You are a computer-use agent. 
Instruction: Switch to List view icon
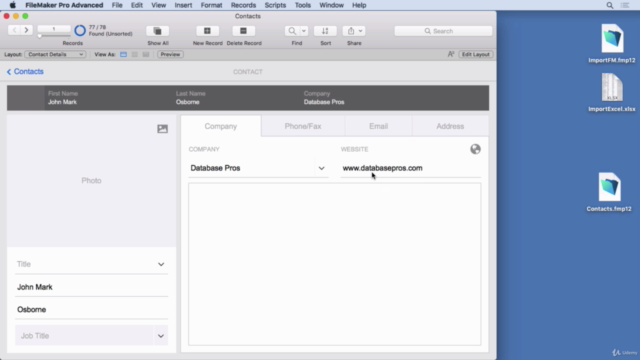[x=135, y=54]
